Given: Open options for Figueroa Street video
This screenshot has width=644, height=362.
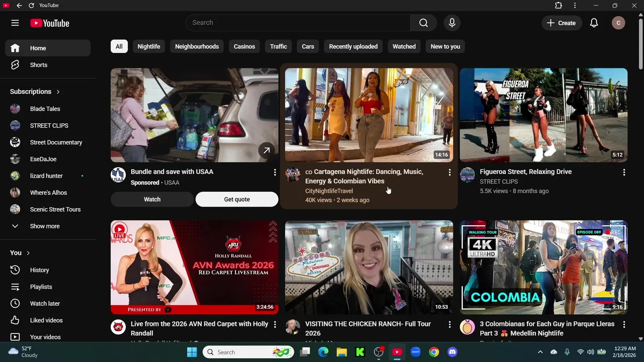Looking at the screenshot, I should point(624,172).
